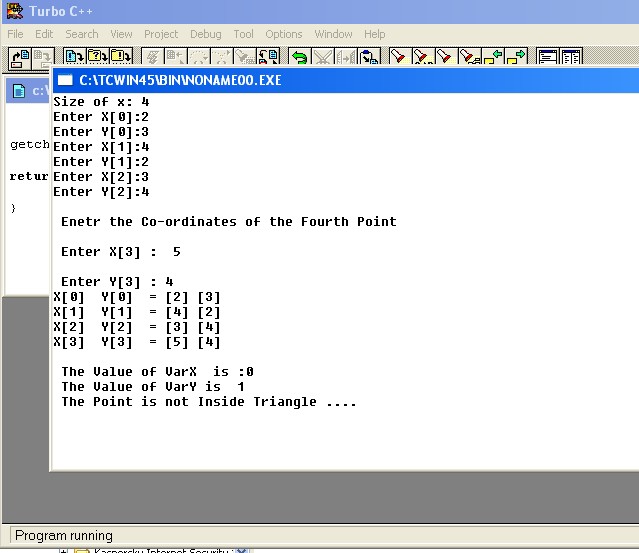
Task: Click the green curved arrow toolbar icon
Action: click(299, 58)
